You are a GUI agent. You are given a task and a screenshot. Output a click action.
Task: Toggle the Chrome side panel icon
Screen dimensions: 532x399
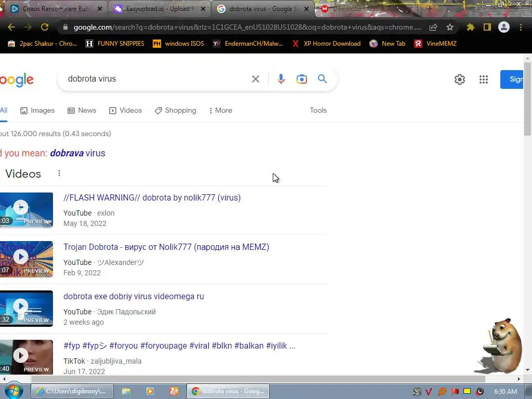(487, 27)
